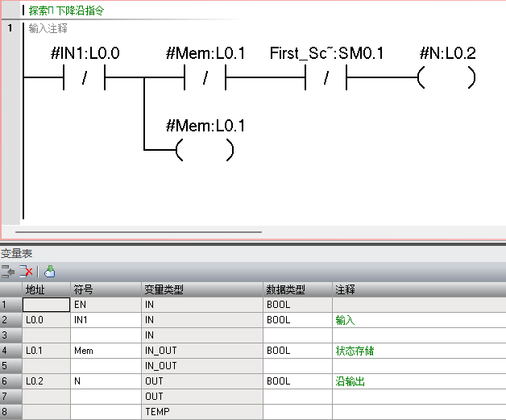Viewport: 506px width, 420px height.
Task: Select the 'IN1' symbol cell
Action: pyautogui.click(x=105, y=320)
